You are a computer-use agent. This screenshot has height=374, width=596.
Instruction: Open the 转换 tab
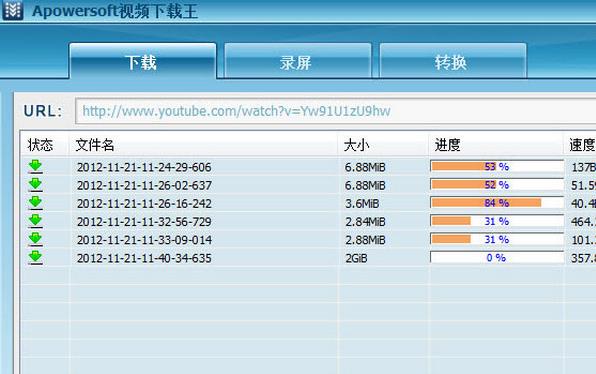[x=453, y=62]
